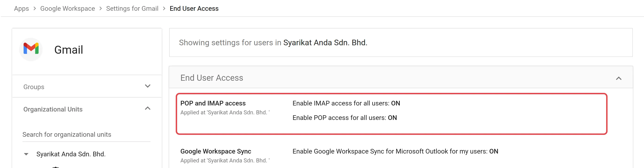Click the Apps breadcrumb link
Image resolution: width=644 pixels, height=168 pixels.
(21, 8)
